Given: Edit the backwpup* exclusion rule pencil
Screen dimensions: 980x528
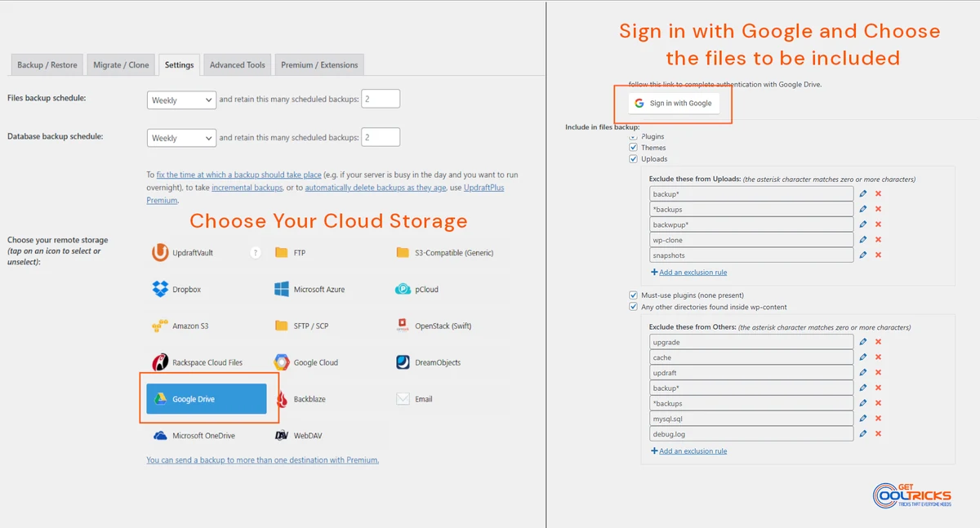Looking at the screenshot, I should tap(863, 224).
